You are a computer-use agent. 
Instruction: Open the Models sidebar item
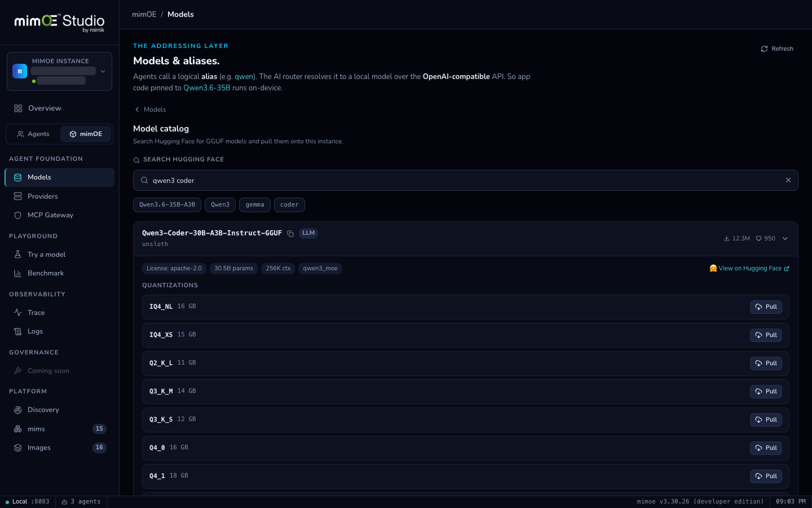click(60, 177)
